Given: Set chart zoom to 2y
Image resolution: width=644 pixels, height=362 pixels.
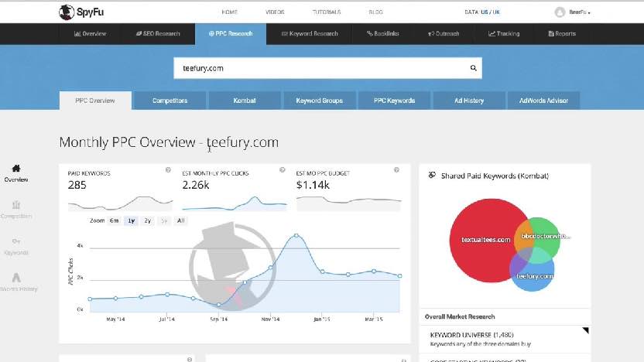Looking at the screenshot, I should coord(147,220).
